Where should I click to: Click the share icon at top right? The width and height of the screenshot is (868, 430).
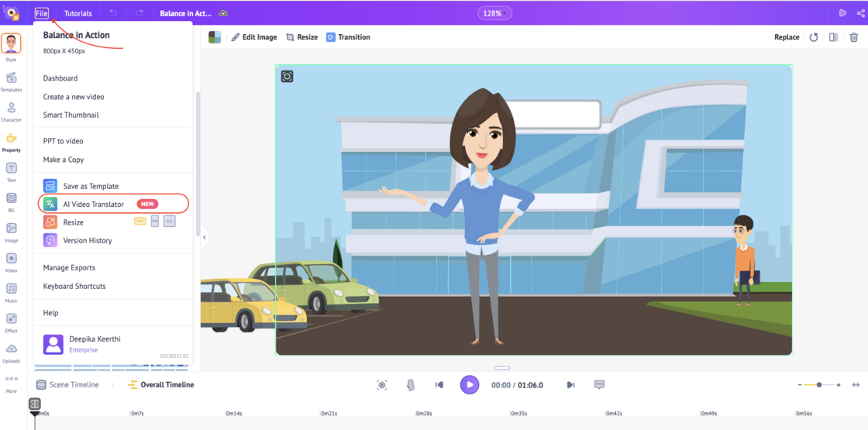tap(861, 13)
